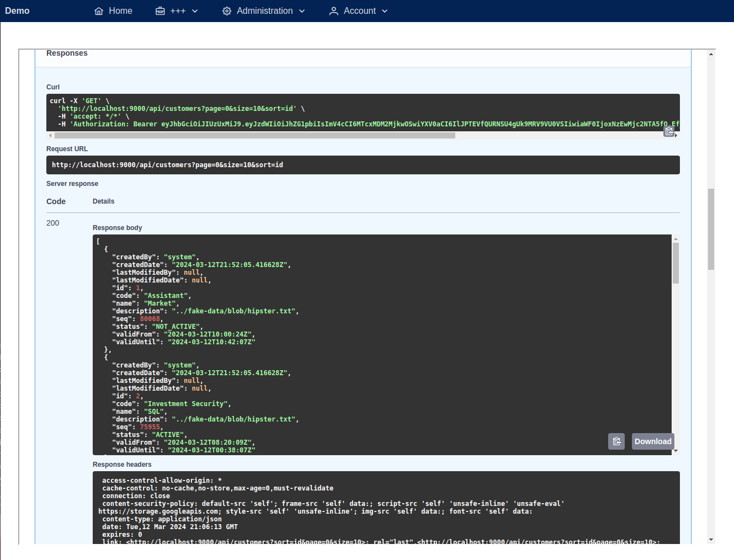Copy the response body to clipboard
The height and width of the screenshot is (560, 734).
(x=616, y=441)
